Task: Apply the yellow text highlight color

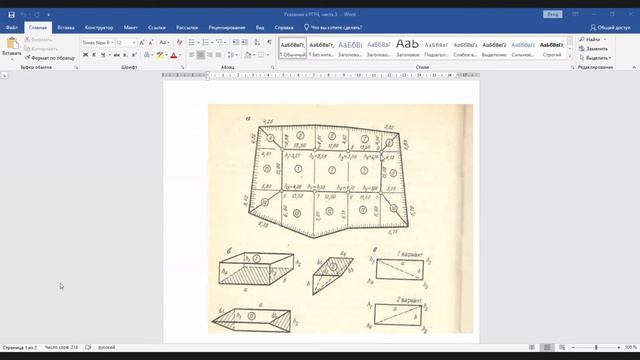Action: pyautogui.click(x=160, y=55)
